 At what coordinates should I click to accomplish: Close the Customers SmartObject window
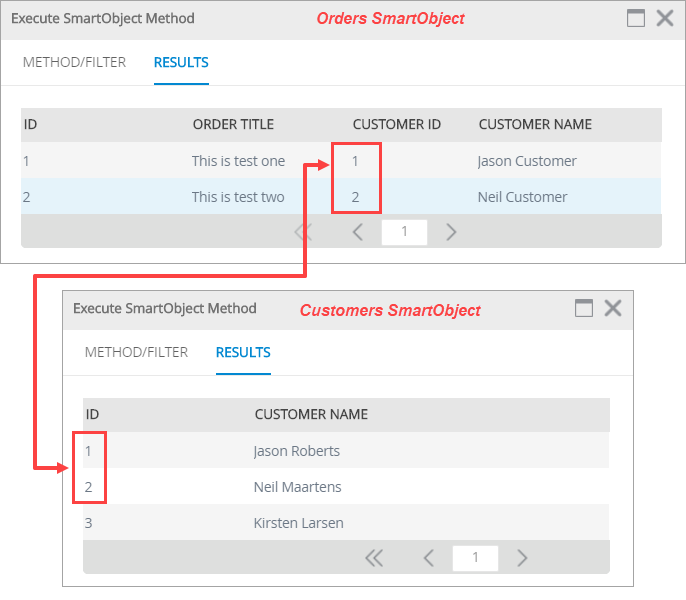pos(613,308)
